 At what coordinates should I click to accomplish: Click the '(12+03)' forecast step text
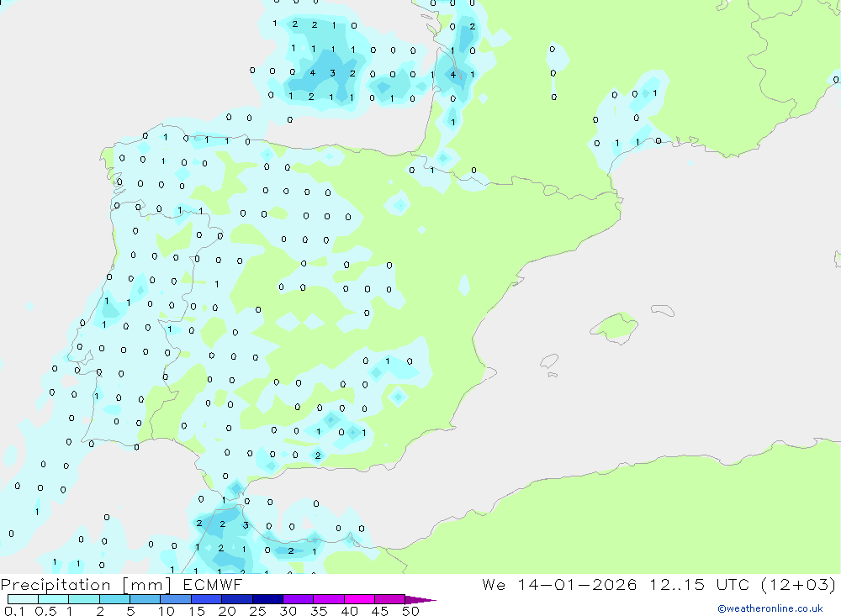(799, 584)
